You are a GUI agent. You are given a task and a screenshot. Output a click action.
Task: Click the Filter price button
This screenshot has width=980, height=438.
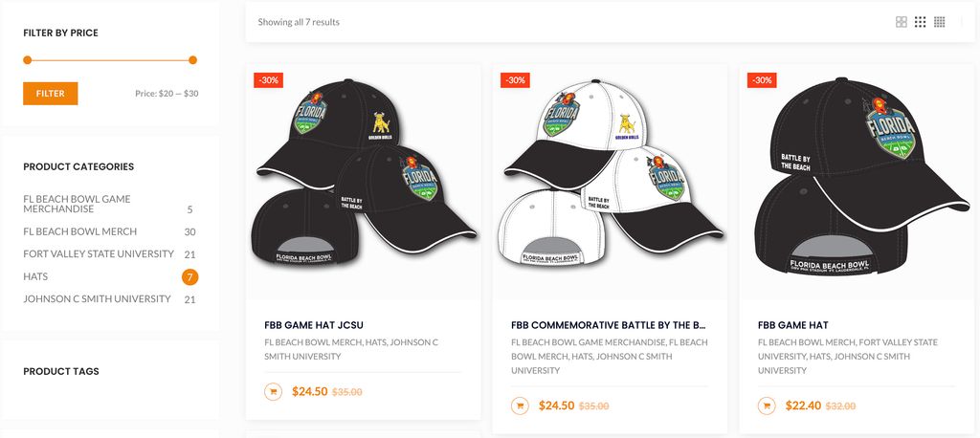point(50,94)
